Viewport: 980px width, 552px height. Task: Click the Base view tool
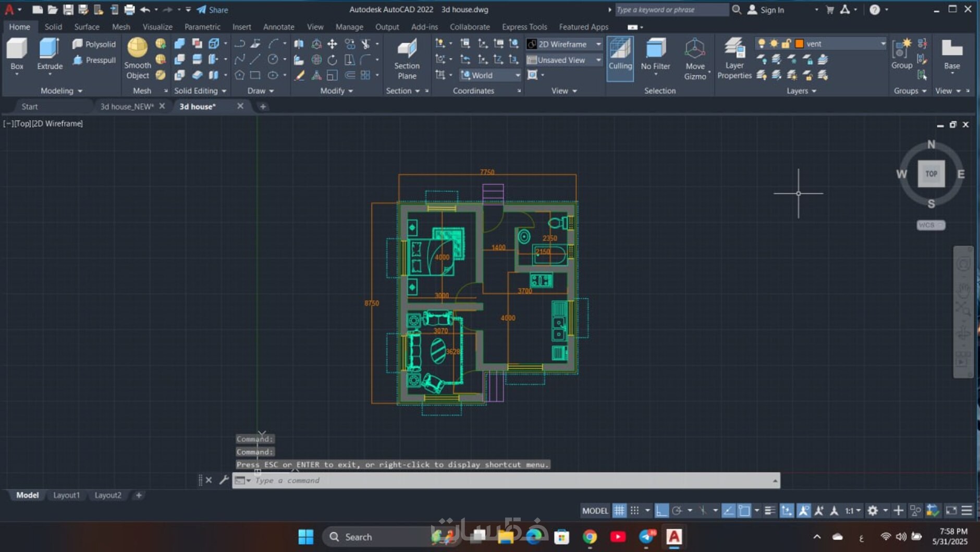pyautogui.click(x=952, y=55)
